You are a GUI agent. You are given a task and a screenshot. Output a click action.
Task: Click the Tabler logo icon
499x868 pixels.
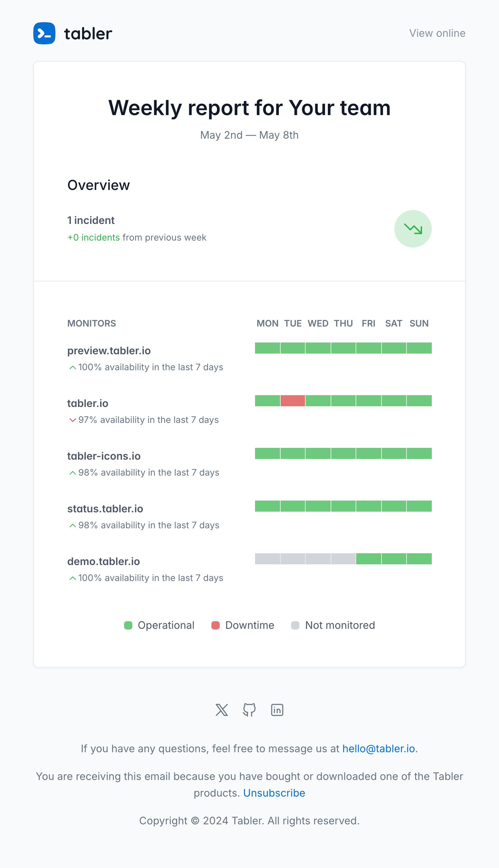(x=44, y=33)
